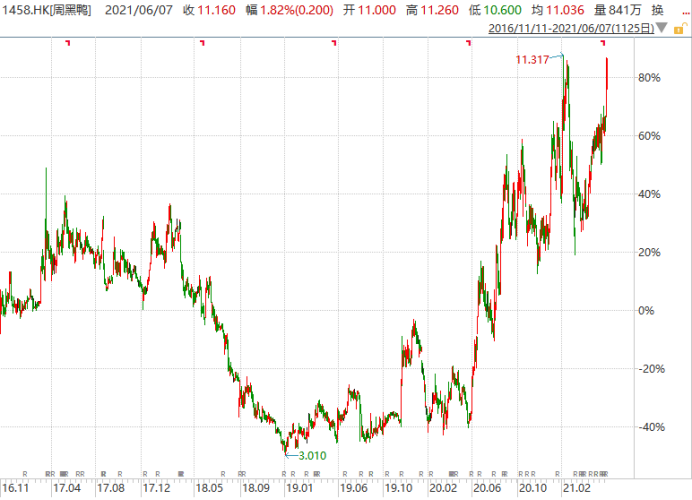Click the 17.12 date on the time axis
This screenshot has width=692, height=500.
(x=157, y=488)
